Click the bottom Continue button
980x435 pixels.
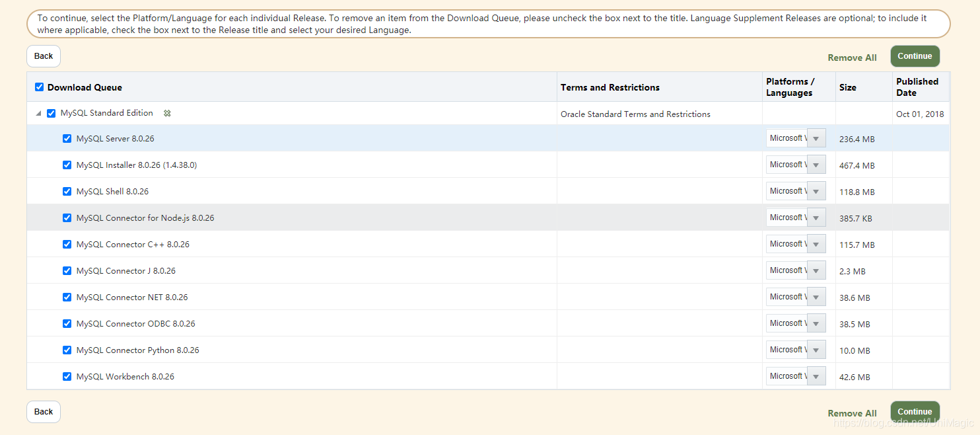click(x=915, y=412)
